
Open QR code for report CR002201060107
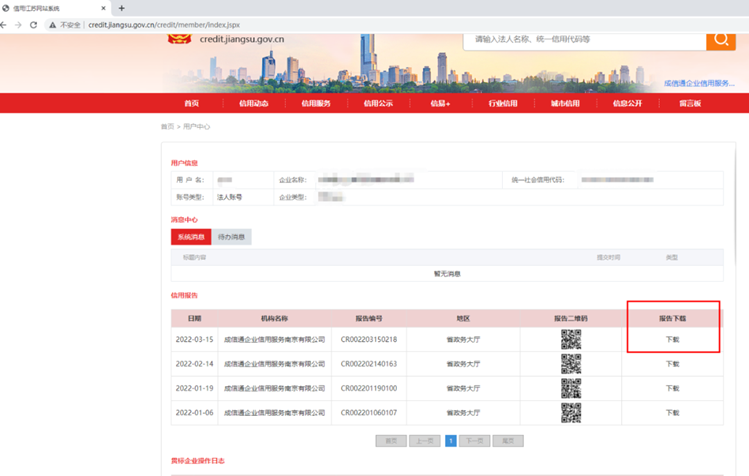pos(571,412)
